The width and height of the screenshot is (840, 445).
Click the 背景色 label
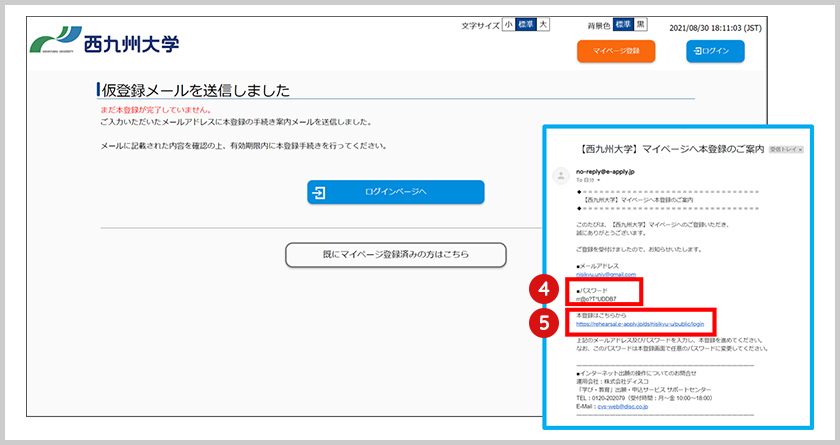[599, 25]
